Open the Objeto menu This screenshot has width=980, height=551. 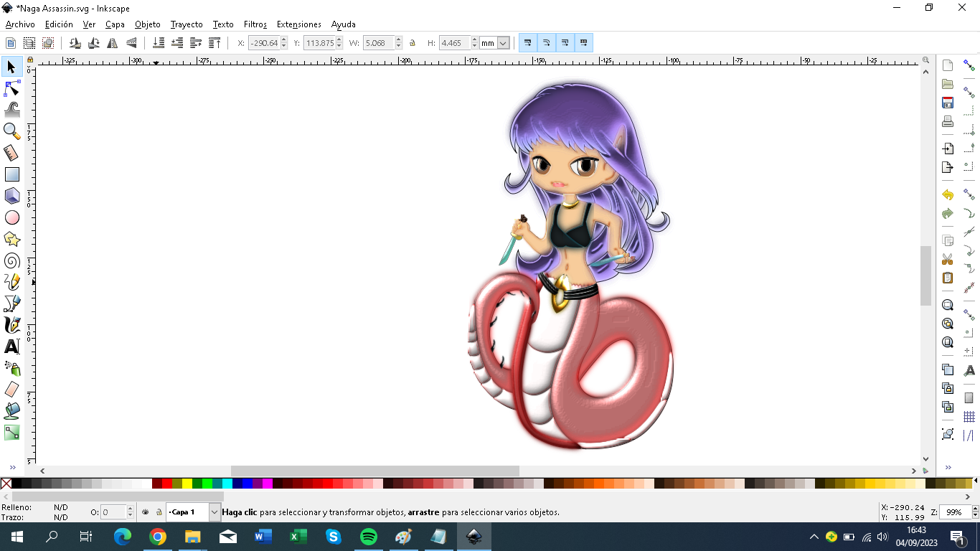coord(148,24)
